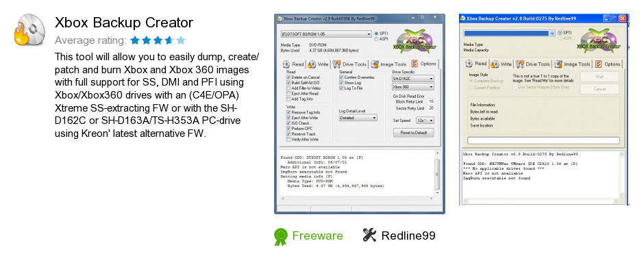644x267 pixels.
Task: Click Sector Retry Limit field
Action: [430, 108]
